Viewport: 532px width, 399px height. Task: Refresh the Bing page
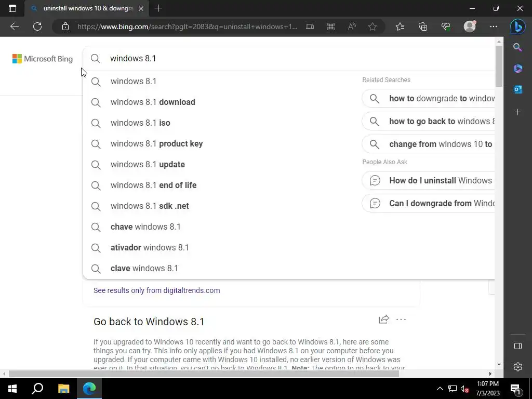coord(37,26)
